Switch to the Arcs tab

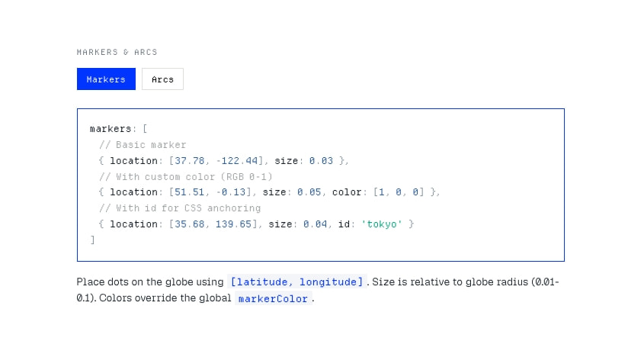[x=162, y=79]
